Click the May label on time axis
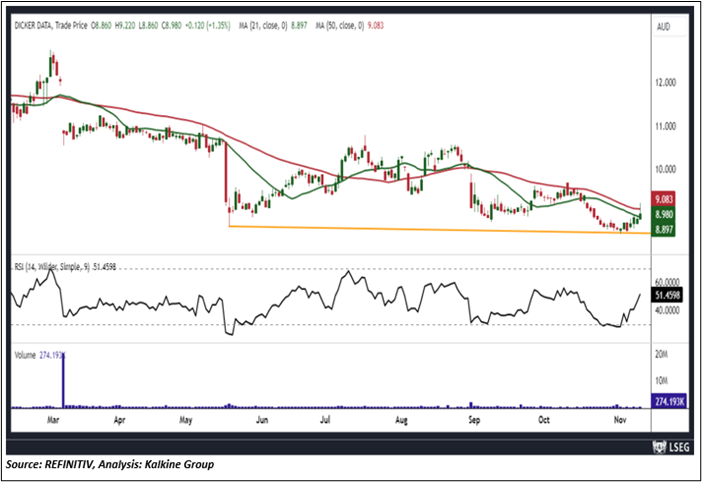702x482 pixels. (x=185, y=420)
